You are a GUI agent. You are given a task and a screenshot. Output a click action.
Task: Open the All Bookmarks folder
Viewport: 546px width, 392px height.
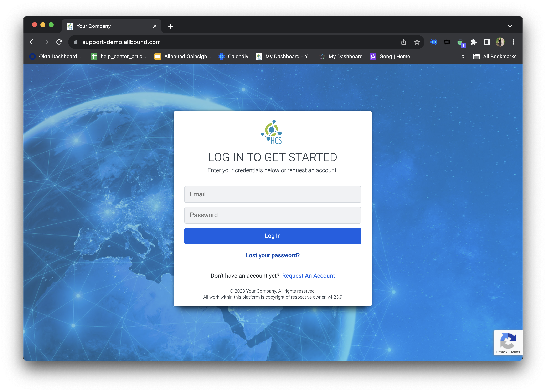(495, 57)
